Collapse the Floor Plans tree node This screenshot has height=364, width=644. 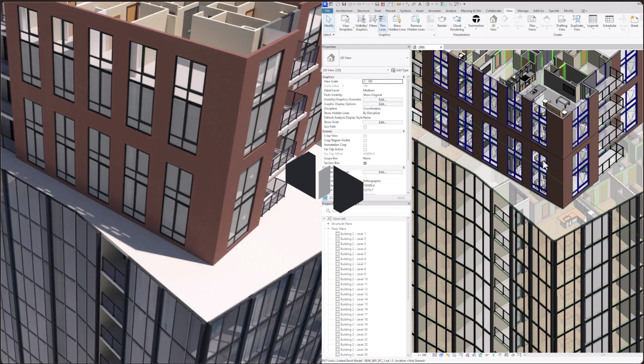tap(328, 229)
